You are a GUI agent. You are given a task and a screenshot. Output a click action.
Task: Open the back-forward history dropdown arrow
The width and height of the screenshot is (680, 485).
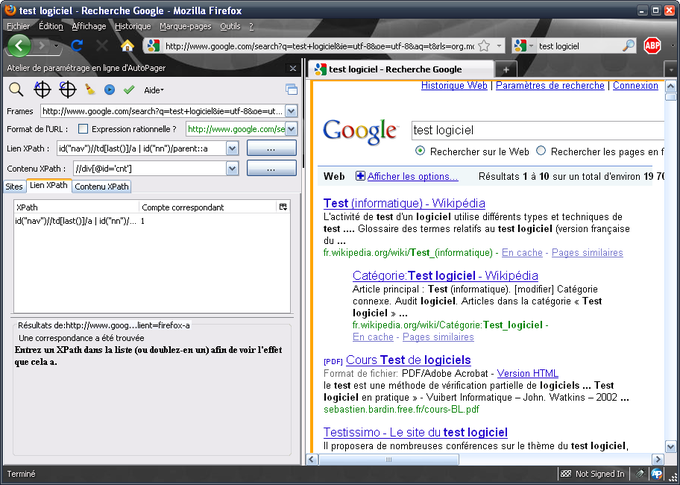coord(56,46)
